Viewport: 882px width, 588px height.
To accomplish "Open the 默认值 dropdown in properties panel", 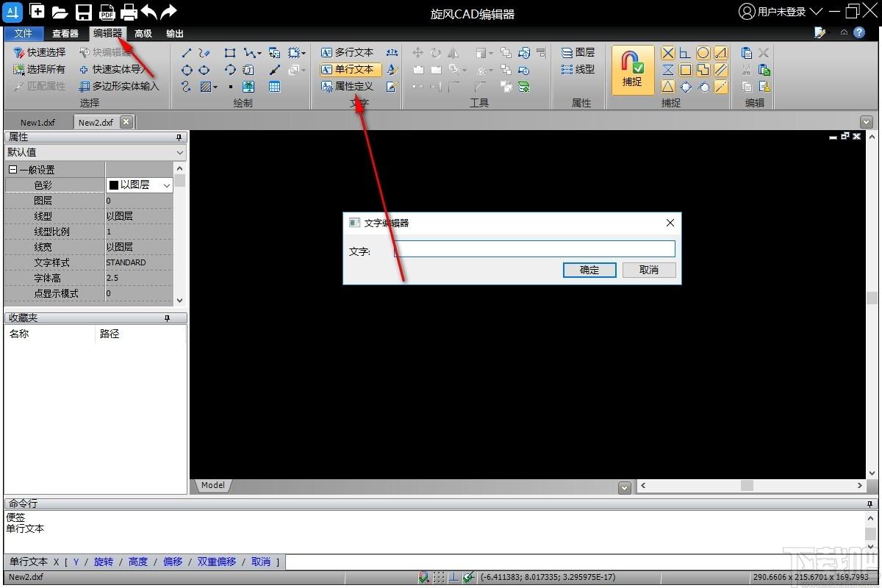I will [x=95, y=152].
